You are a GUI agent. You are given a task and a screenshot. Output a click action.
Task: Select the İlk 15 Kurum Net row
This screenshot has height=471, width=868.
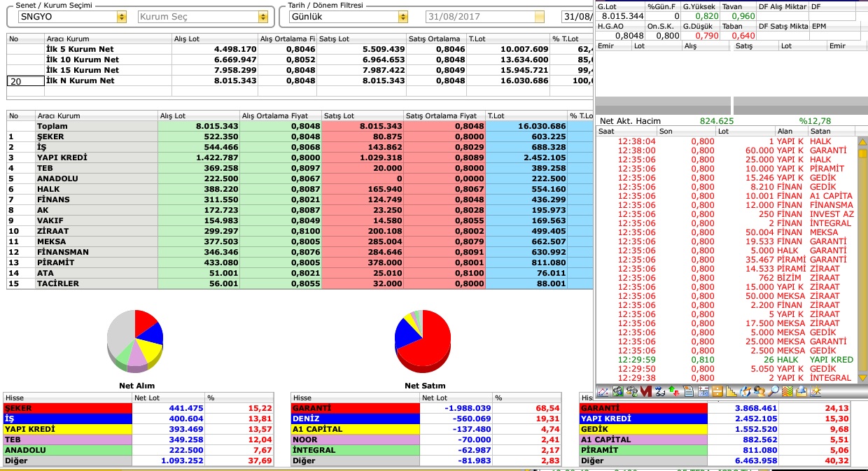(300, 70)
